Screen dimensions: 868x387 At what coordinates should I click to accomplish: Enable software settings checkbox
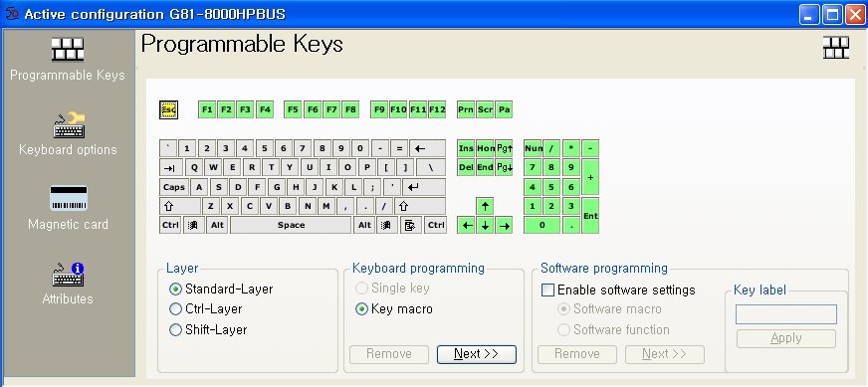click(618, 290)
